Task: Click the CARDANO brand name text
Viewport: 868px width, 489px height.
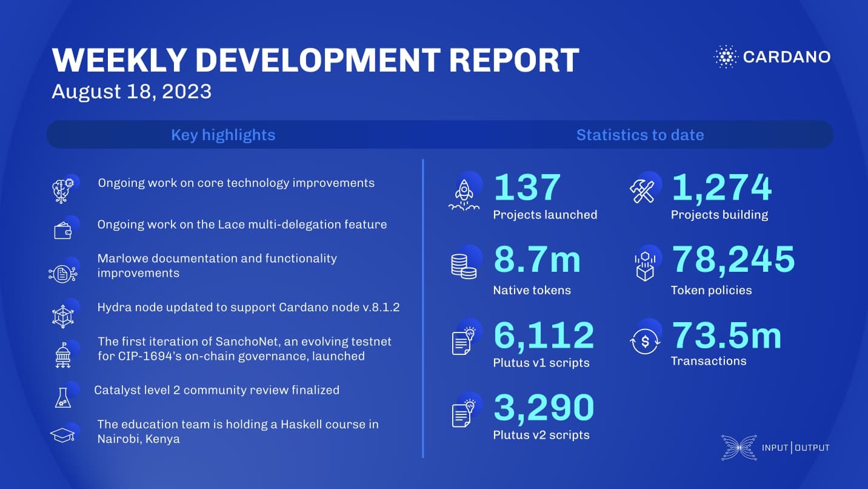Action: click(787, 57)
